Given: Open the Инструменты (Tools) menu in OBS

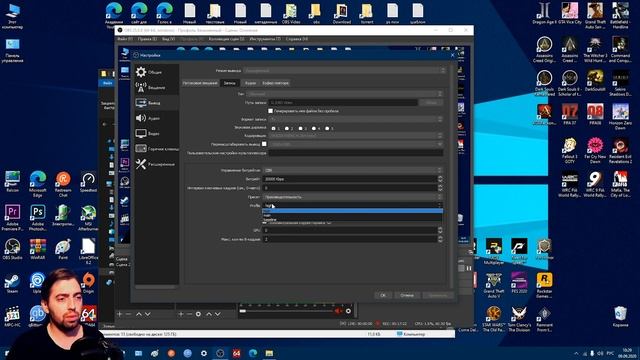Looking at the screenshot, I should (265, 39).
